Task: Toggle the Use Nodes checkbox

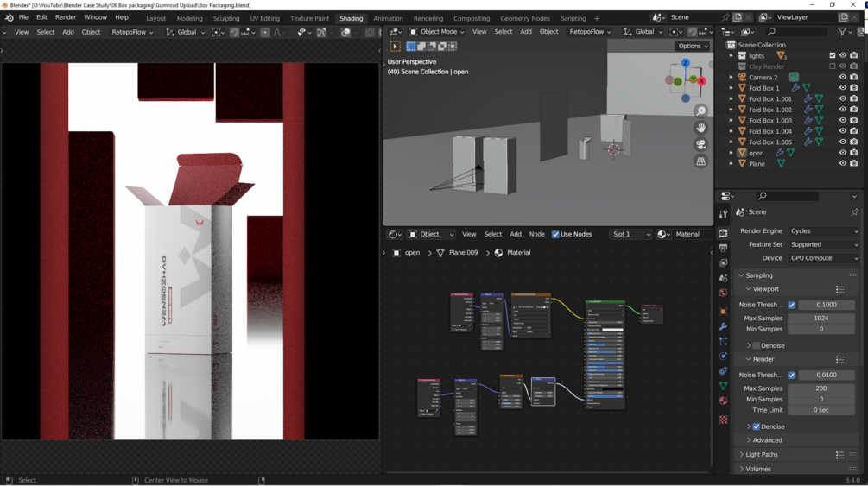Action: (555, 234)
